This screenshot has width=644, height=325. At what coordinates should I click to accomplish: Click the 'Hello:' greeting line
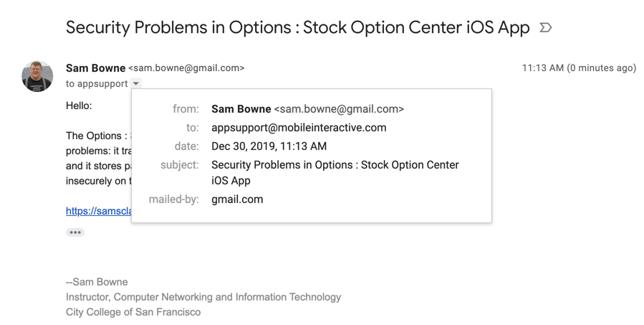pos(79,105)
